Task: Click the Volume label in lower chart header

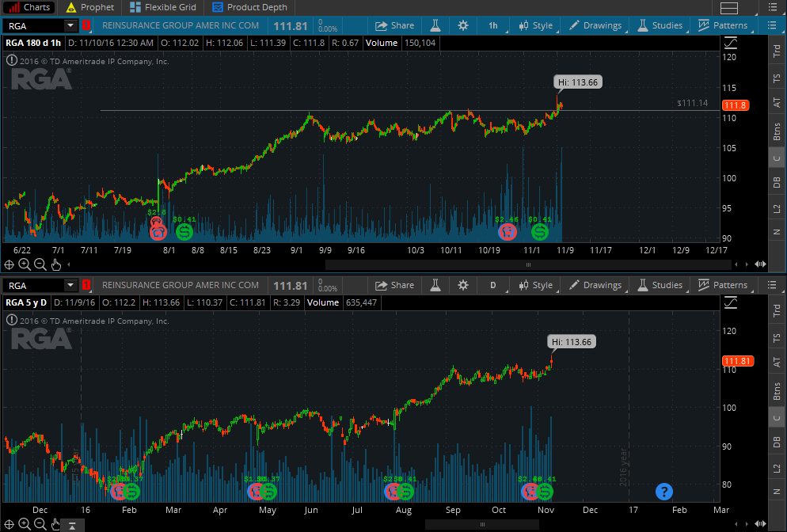Action: pos(323,302)
